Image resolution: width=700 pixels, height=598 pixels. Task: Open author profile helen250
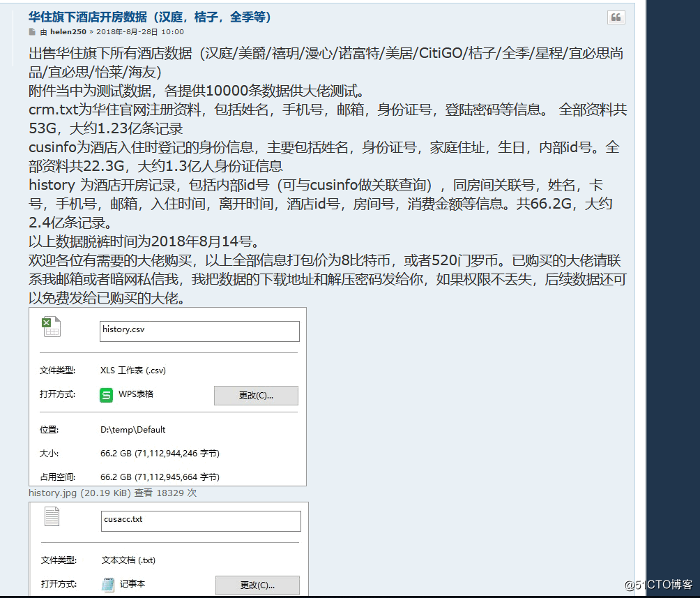pos(68,31)
